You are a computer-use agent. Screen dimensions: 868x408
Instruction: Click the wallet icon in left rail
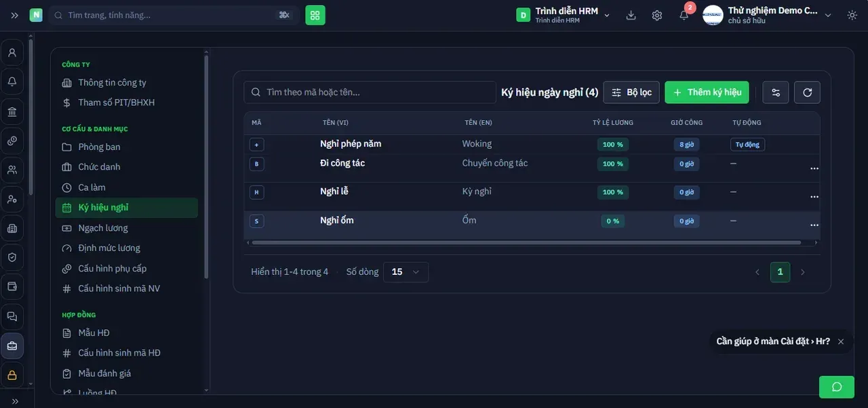pos(12,286)
